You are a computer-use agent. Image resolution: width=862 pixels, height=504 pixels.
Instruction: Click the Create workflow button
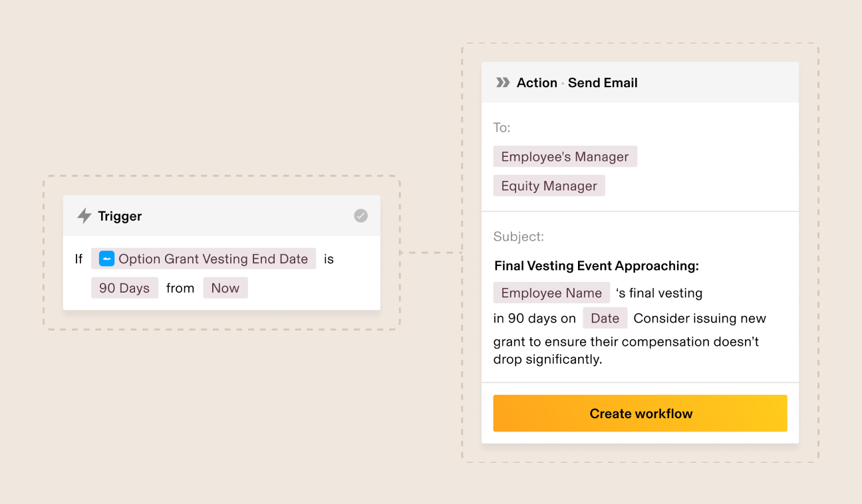(640, 414)
